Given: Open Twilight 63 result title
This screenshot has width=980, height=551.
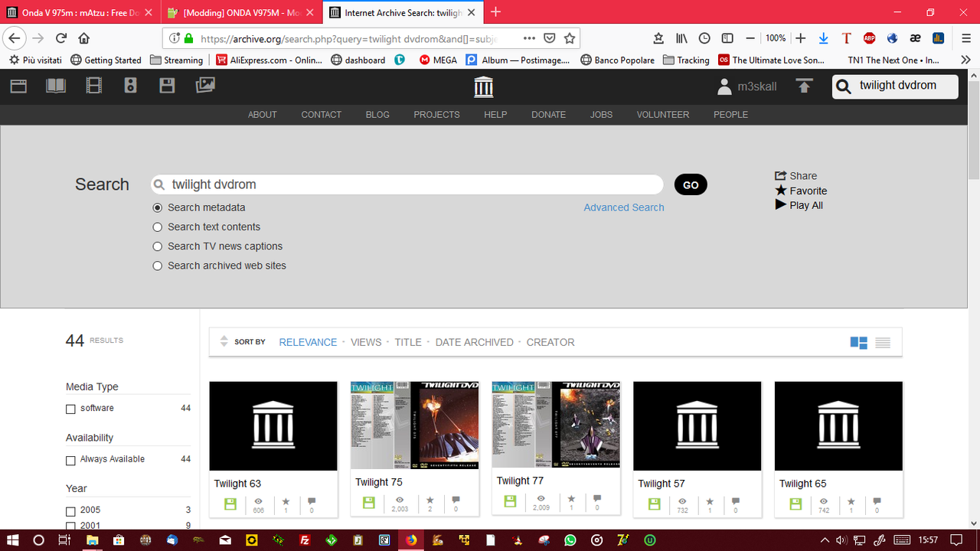Looking at the screenshot, I should [237, 484].
